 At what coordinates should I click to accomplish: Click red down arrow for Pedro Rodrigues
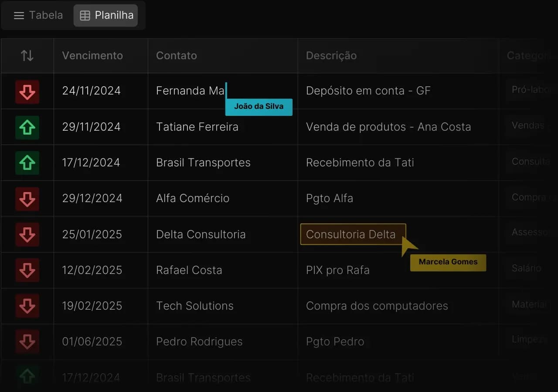[27, 341]
